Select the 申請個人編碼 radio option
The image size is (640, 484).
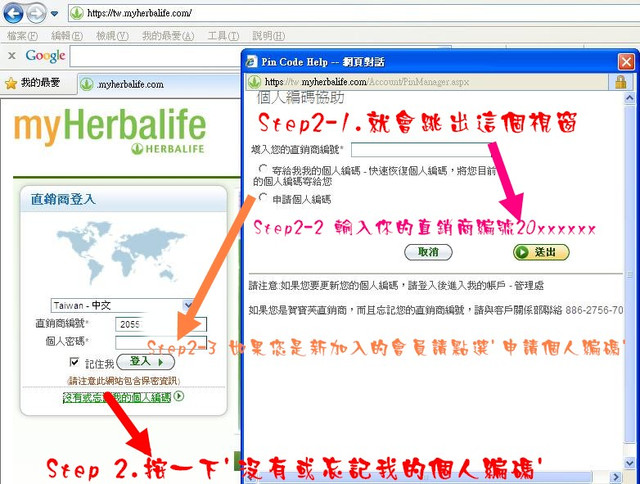[x=263, y=198]
